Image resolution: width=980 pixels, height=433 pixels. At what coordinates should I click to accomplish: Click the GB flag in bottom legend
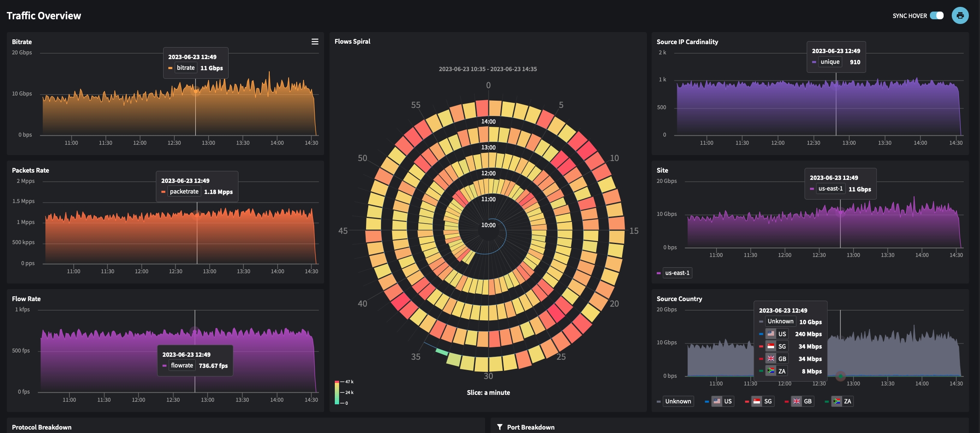click(796, 401)
